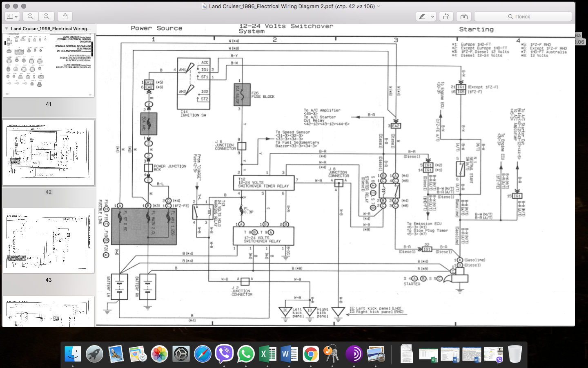Open the Share button in toolbar
The width and height of the screenshot is (588, 368).
(x=65, y=16)
